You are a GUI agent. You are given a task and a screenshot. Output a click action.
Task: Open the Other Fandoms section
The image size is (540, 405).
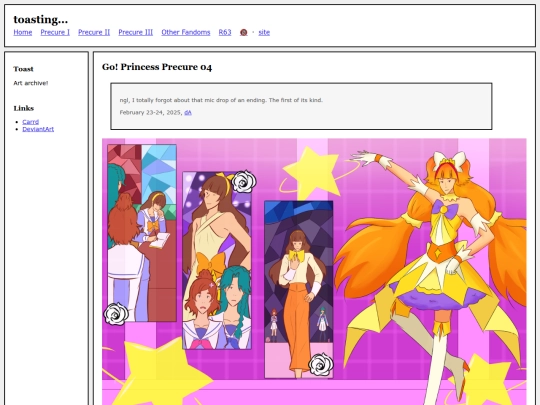186,32
